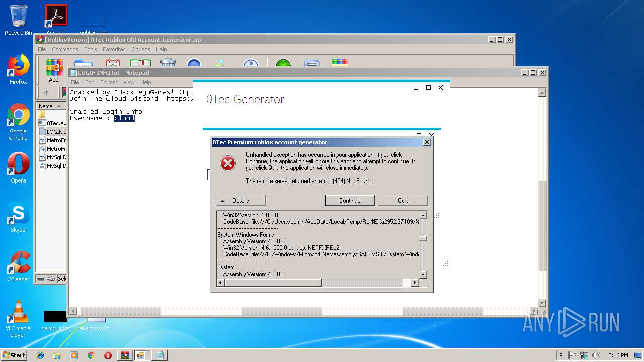
Task: Click details horizontal scrollbar right arrow
Action: 415,283
